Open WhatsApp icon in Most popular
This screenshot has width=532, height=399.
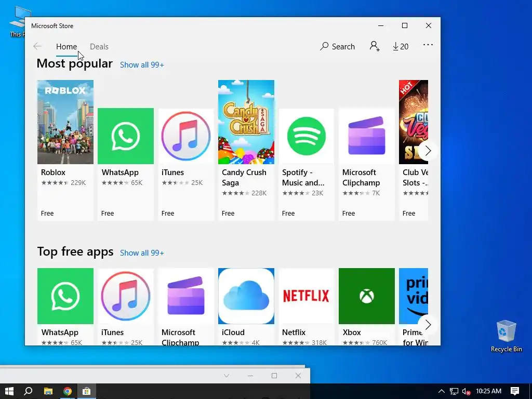[126, 136]
